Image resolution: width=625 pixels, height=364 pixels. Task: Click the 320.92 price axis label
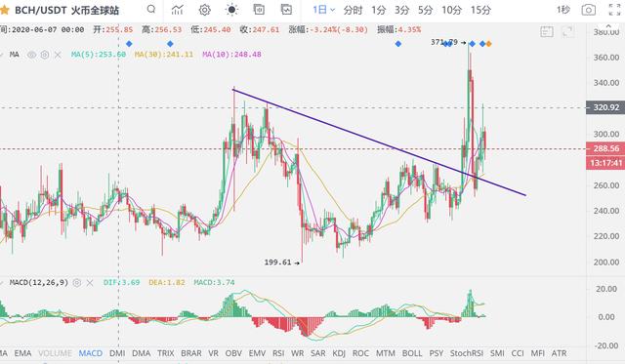[605, 107]
